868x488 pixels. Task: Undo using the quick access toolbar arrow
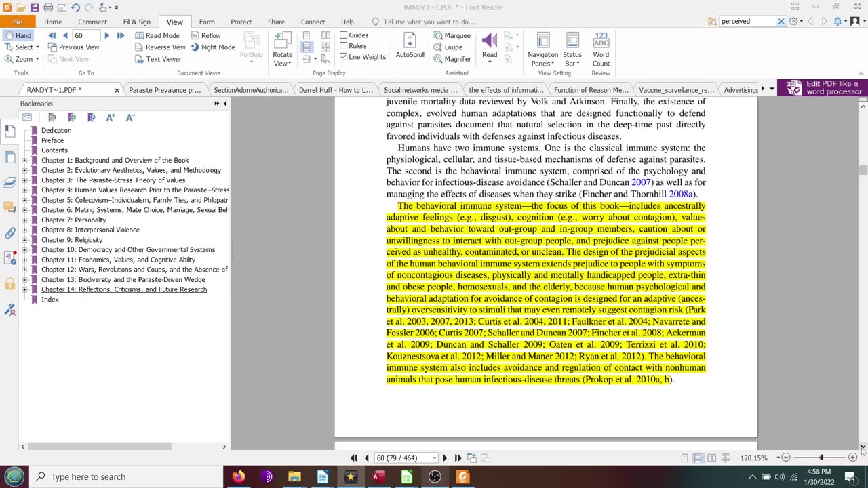[75, 7]
